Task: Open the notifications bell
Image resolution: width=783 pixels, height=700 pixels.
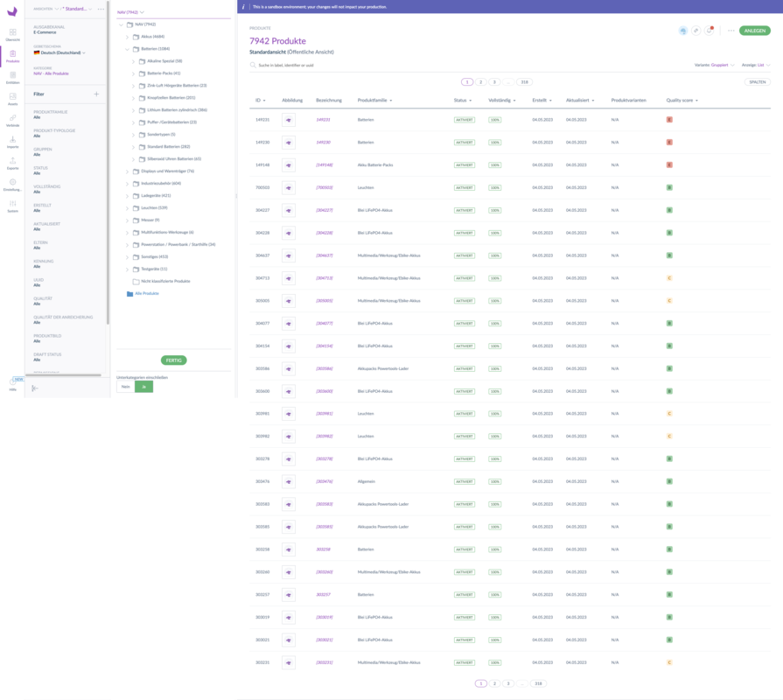Action: click(710, 31)
